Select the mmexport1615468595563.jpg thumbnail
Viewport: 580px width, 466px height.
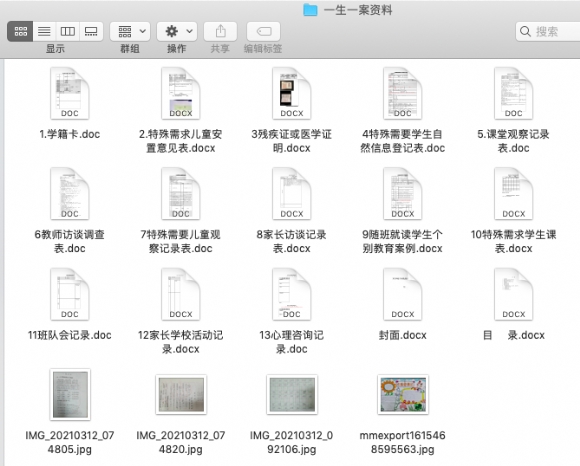coord(403,395)
